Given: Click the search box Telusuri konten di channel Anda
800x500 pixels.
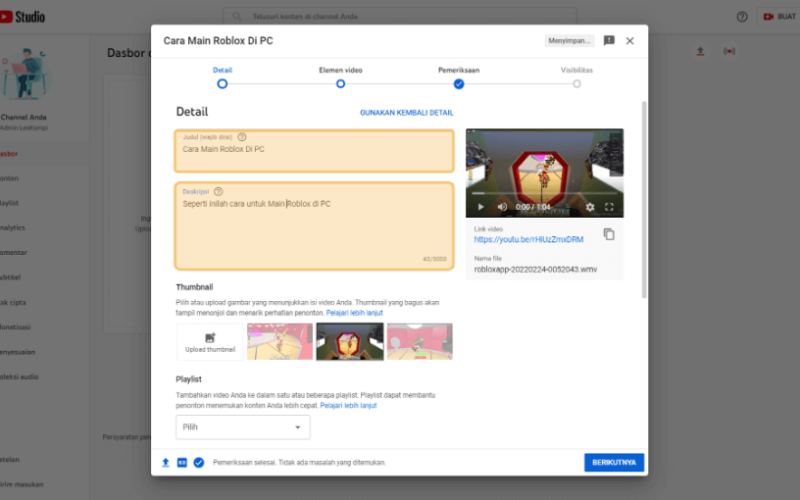Looking at the screenshot, I should click(400, 16).
